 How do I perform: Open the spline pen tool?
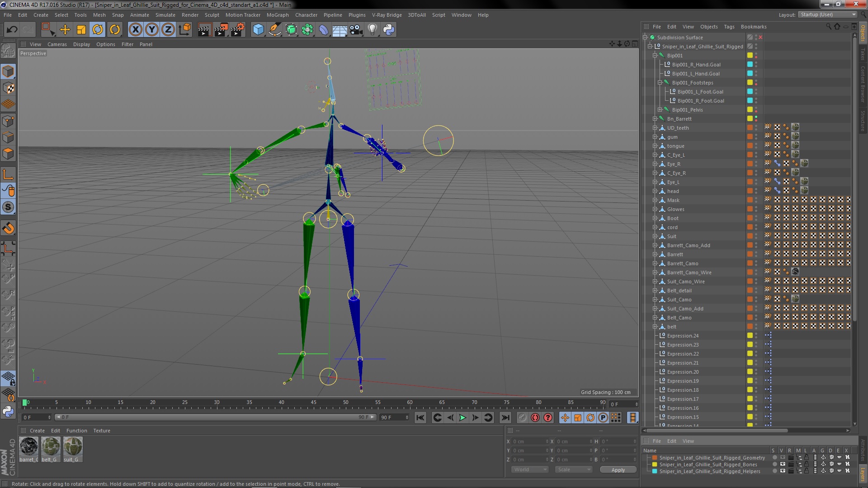click(x=274, y=30)
